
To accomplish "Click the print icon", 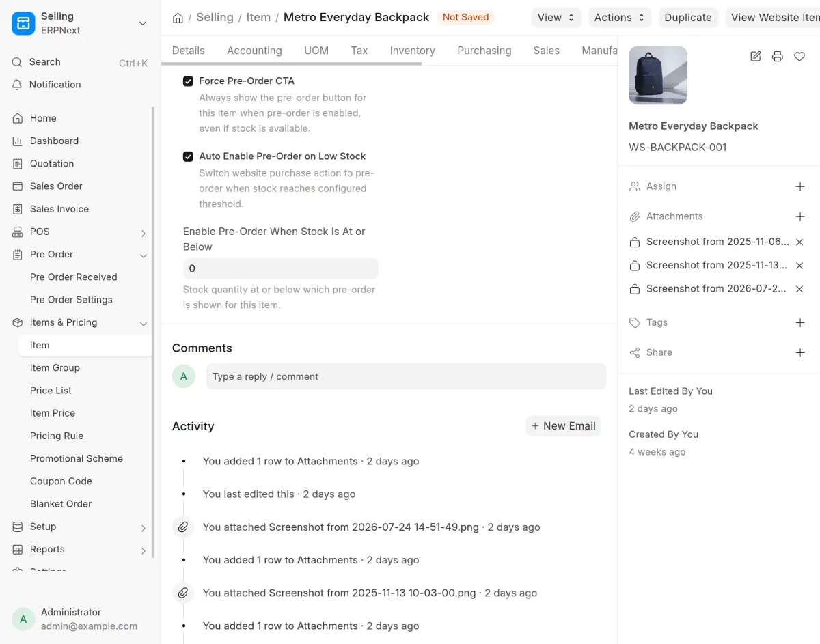I will [x=778, y=57].
